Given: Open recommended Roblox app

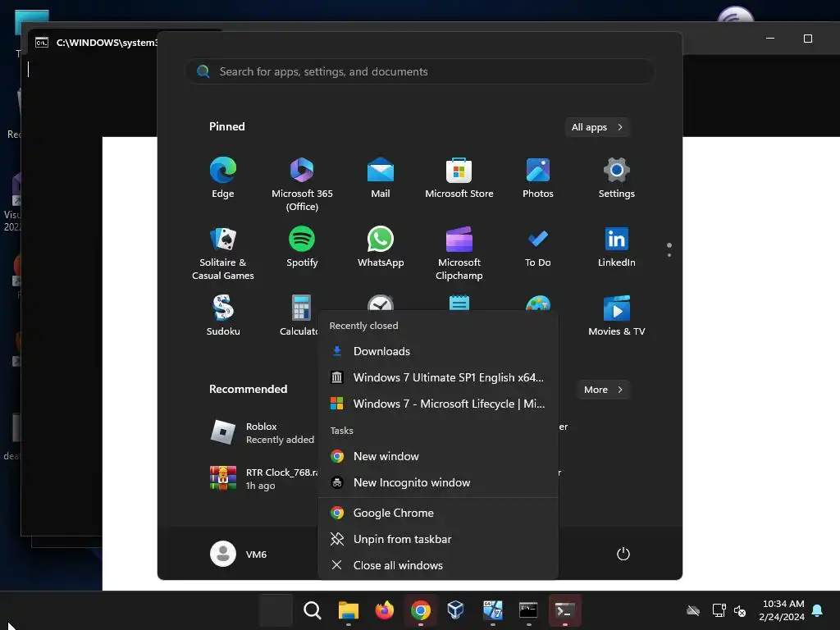Looking at the screenshot, I should pyautogui.click(x=262, y=433).
